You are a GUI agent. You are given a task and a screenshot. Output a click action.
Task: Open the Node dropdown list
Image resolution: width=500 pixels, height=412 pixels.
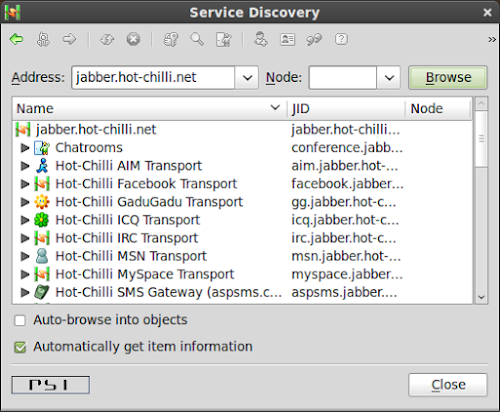pyautogui.click(x=389, y=78)
